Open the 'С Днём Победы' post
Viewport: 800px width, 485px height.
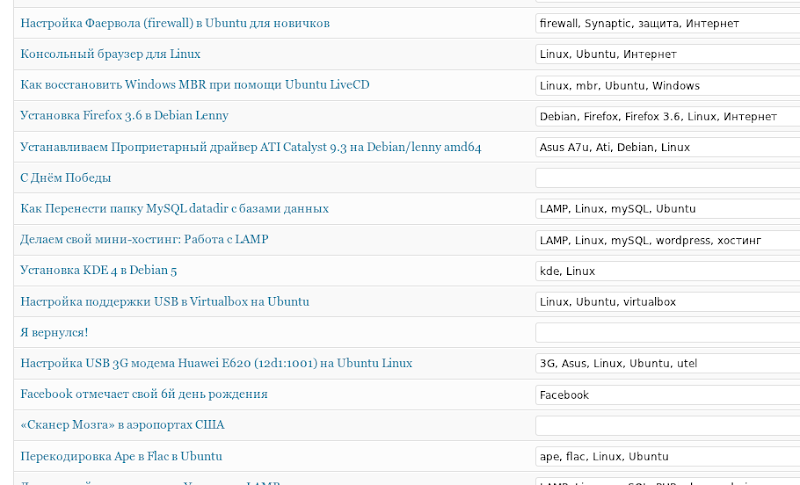click(x=66, y=178)
